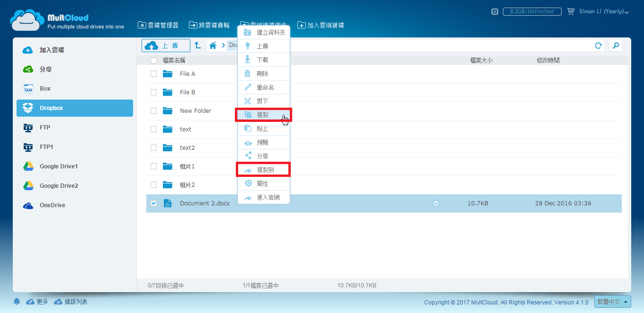Switch to 跨雲碟傳輸 tab

point(209,25)
